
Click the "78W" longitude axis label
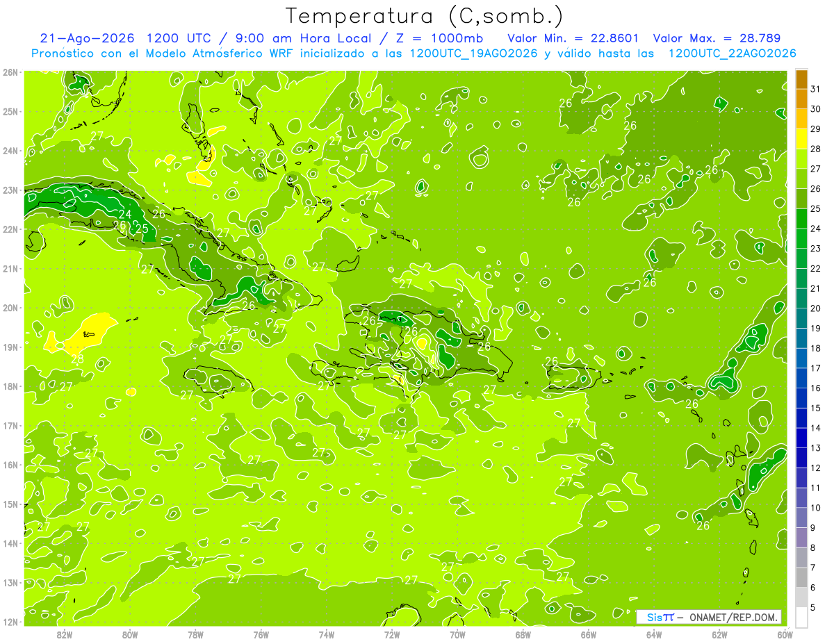click(195, 634)
